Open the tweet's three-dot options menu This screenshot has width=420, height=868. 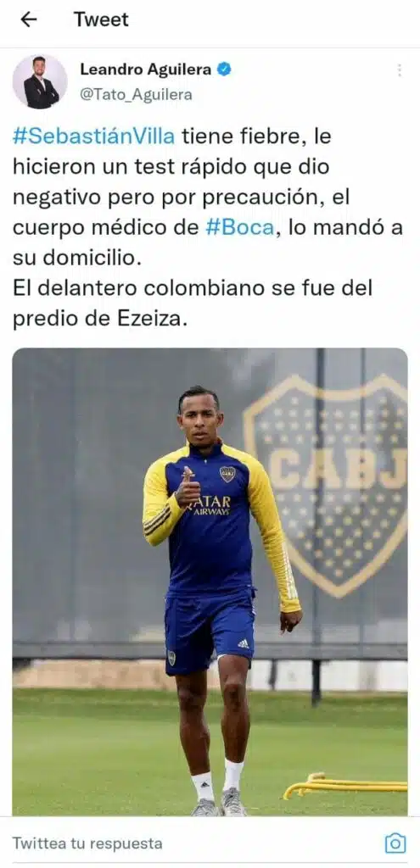pyautogui.click(x=399, y=70)
